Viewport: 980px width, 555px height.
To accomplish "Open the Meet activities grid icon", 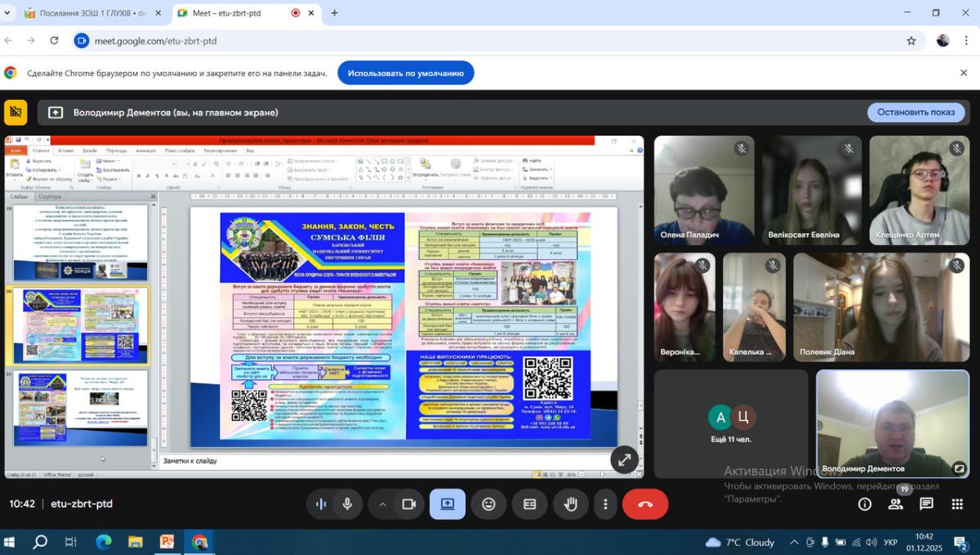I will point(957,504).
